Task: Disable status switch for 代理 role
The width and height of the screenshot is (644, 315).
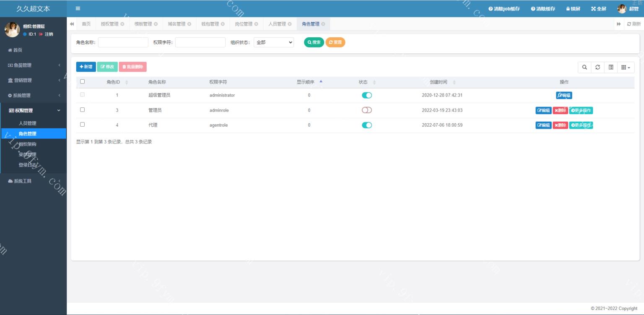Action: click(x=367, y=125)
